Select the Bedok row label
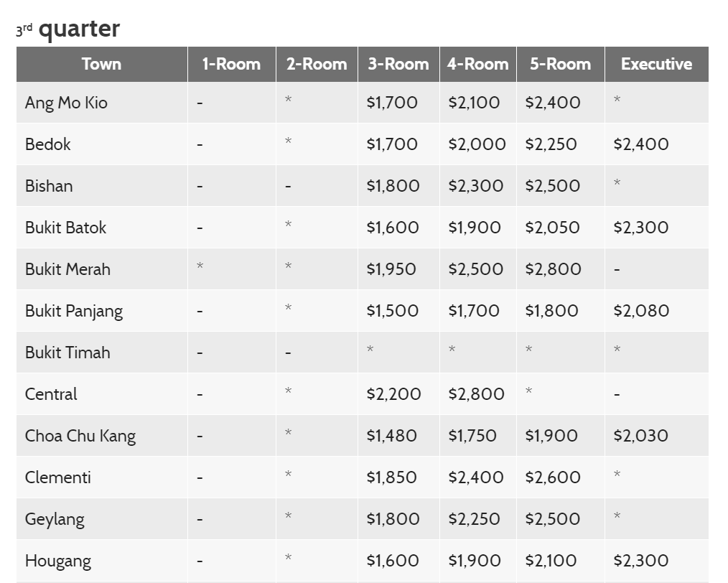728x583 pixels. click(48, 144)
